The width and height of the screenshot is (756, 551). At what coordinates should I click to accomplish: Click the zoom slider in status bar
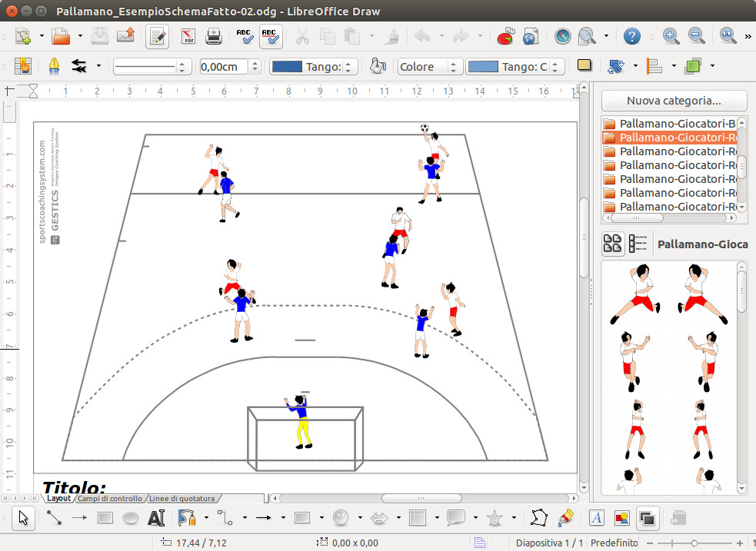click(693, 543)
